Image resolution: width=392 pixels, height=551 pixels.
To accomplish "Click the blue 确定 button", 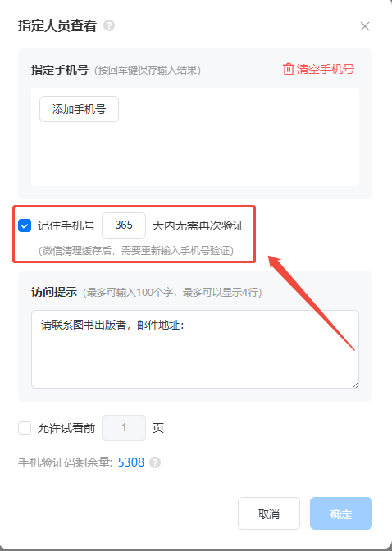I will click(x=341, y=513).
